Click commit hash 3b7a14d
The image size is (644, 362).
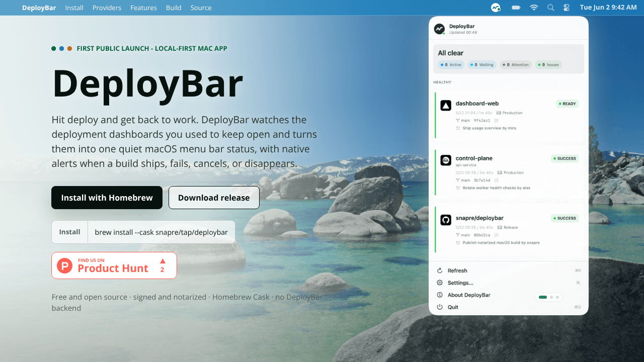click(482, 180)
